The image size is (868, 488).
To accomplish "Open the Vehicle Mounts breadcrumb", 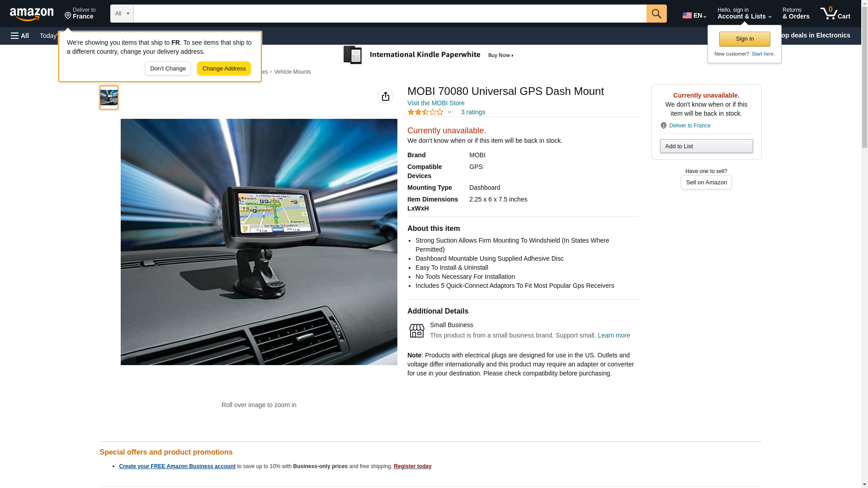I will [x=292, y=72].
